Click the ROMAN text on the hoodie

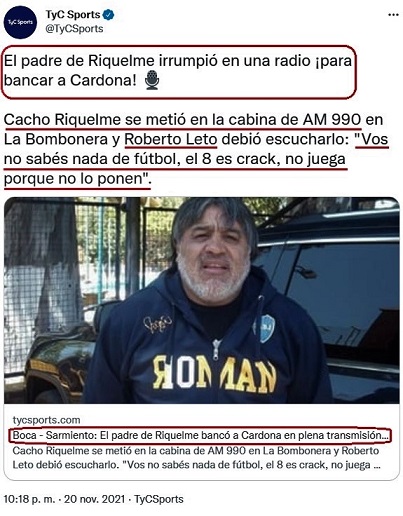[215, 373]
